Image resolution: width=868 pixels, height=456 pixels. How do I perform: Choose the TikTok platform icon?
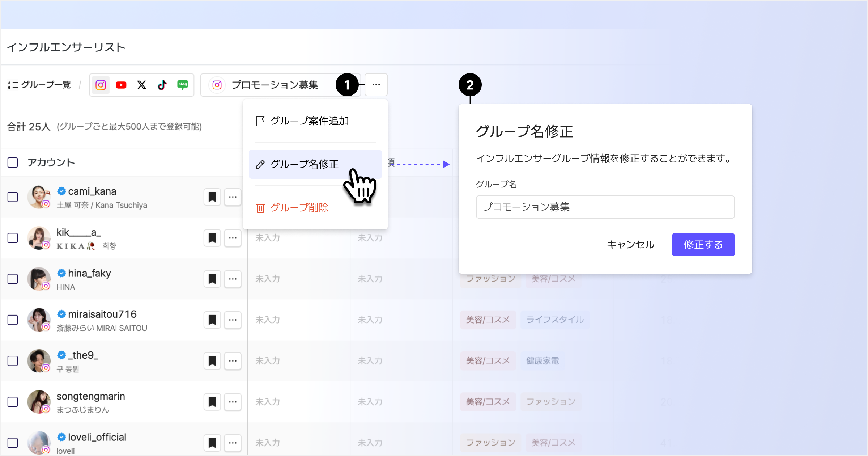tap(162, 85)
